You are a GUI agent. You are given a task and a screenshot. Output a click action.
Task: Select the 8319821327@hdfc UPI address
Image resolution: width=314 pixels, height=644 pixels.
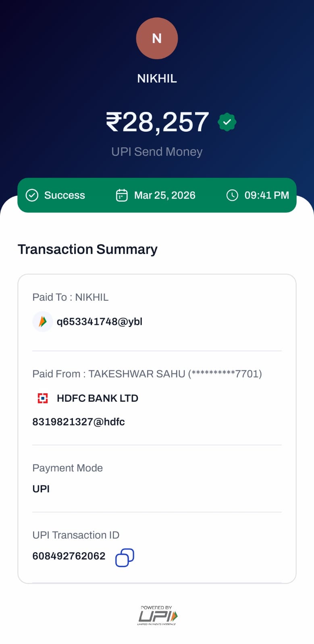pos(79,422)
